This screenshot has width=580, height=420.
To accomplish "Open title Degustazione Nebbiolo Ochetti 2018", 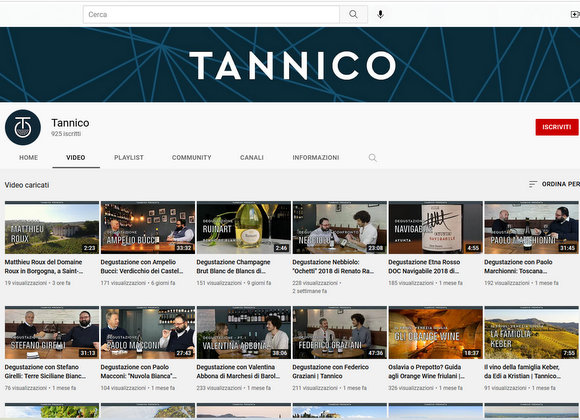I will click(x=333, y=266).
